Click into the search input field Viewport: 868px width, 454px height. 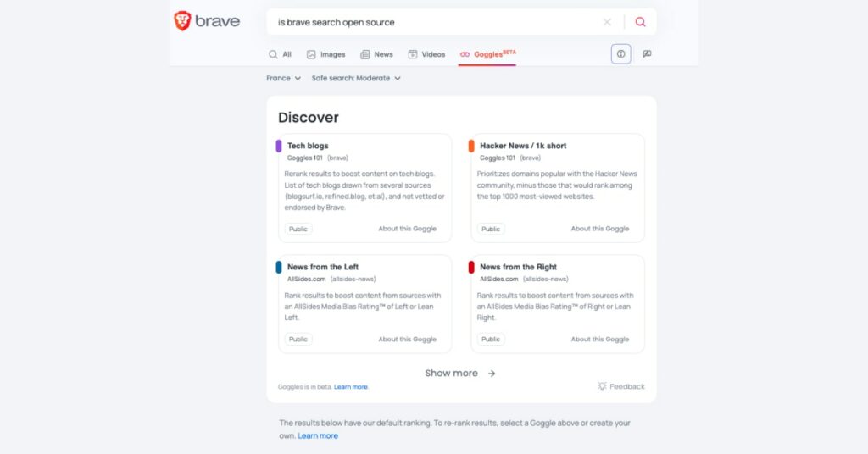(x=432, y=22)
